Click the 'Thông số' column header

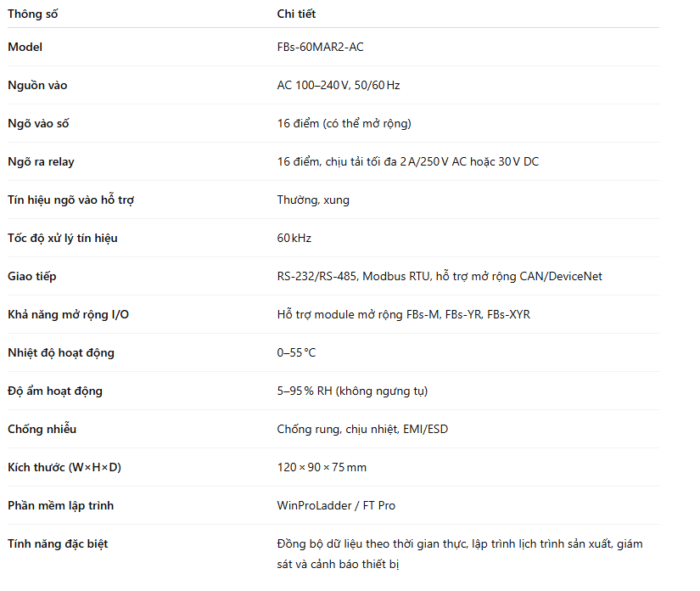pyautogui.click(x=33, y=14)
